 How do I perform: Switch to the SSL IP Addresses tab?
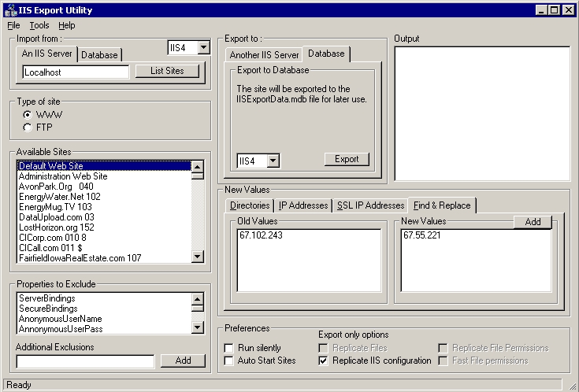(370, 205)
